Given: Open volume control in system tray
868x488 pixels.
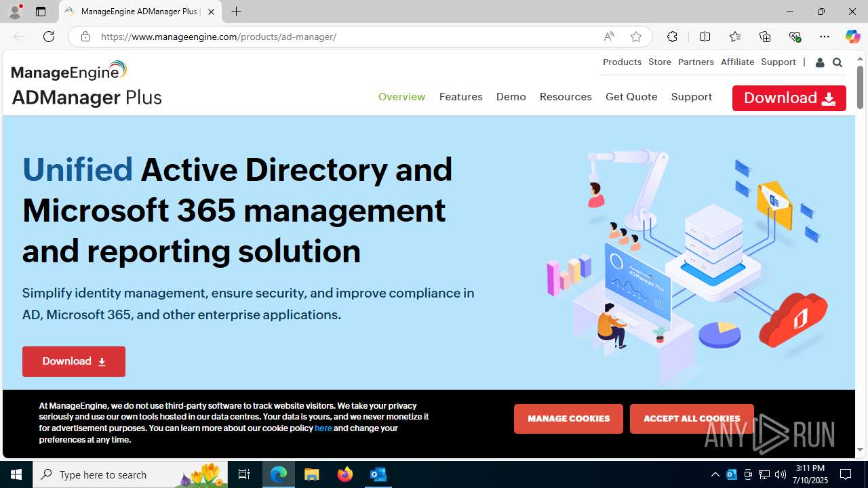Looking at the screenshot, I should point(781,474).
